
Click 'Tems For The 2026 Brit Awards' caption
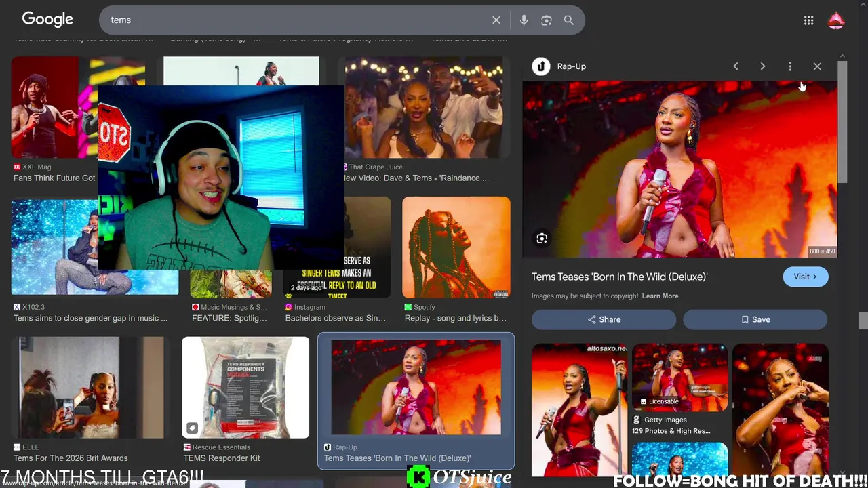pos(71,458)
